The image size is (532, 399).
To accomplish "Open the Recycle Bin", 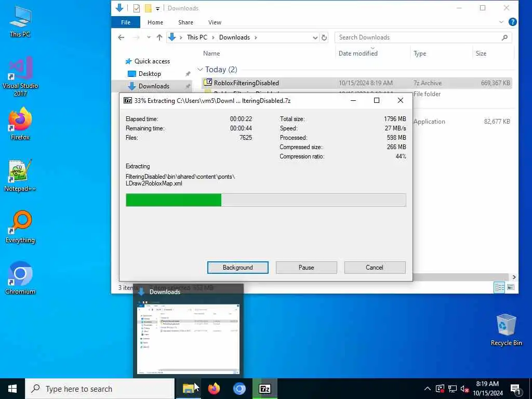I will (506, 330).
